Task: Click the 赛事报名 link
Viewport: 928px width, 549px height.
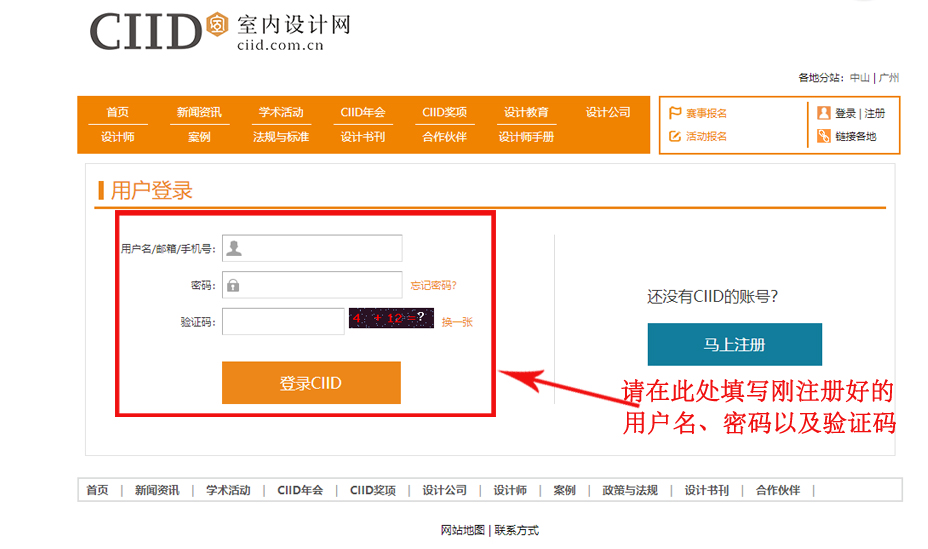Action: [706, 113]
